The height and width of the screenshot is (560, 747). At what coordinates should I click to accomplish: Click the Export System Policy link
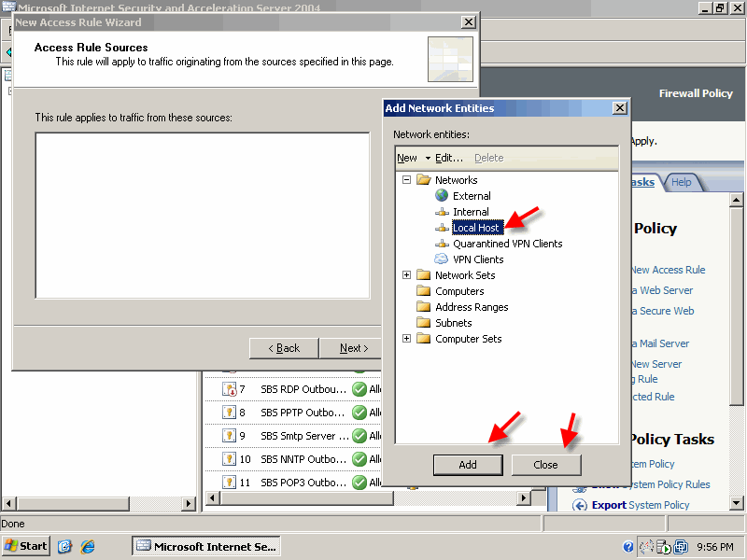(641, 505)
